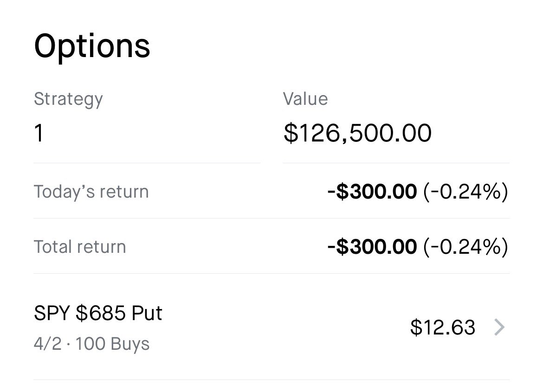Tap the $12.63 option price
This screenshot has width=543, height=392.
(x=442, y=328)
